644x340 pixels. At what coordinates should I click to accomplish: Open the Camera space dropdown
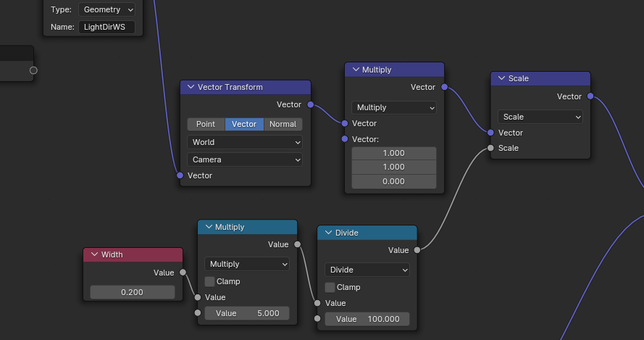click(x=245, y=159)
